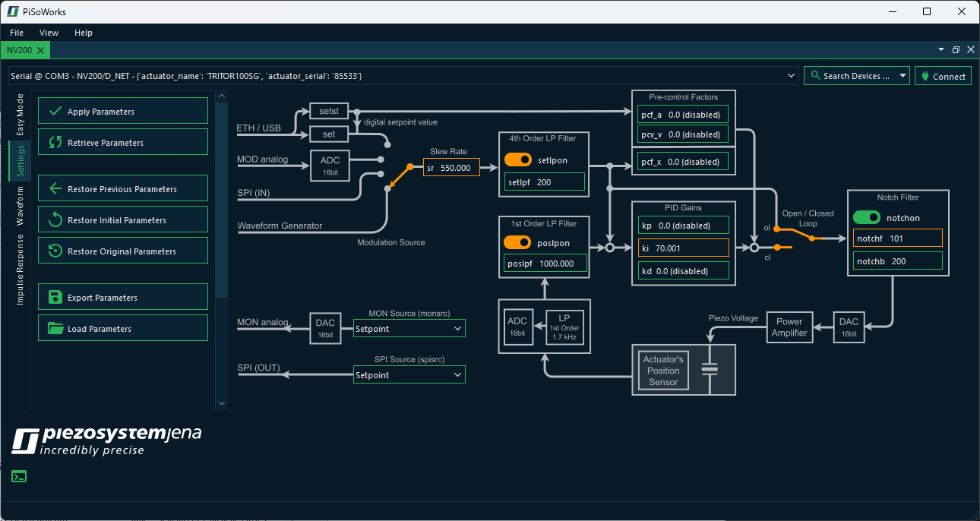Open the View menu

[x=49, y=33]
